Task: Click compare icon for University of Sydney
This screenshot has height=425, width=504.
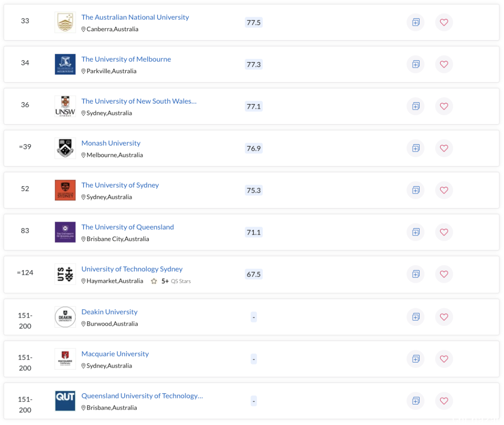Action: pyautogui.click(x=416, y=190)
